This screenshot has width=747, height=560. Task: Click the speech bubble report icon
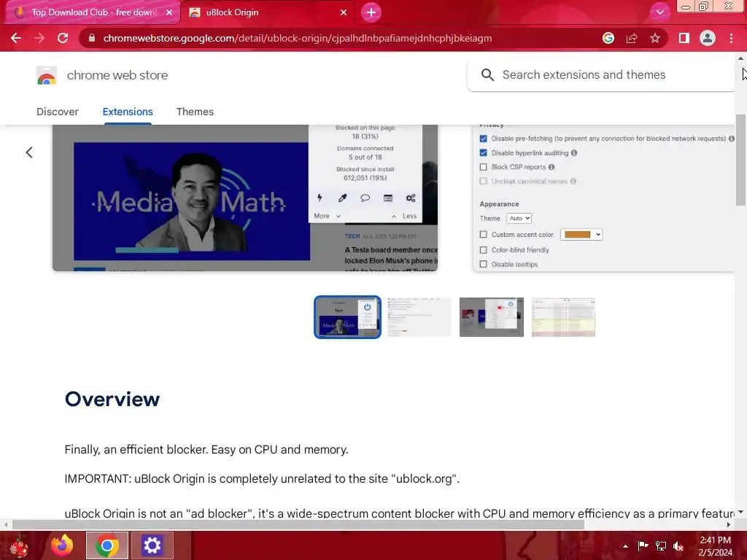pos(365,198)
